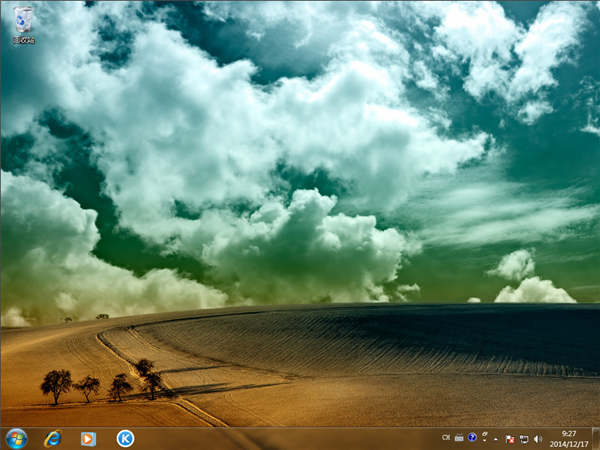Image resolution: width=600 pixels, height=450 pixels.
Task: Open Action Center flag with red X
Action: [x=510, y=438]
